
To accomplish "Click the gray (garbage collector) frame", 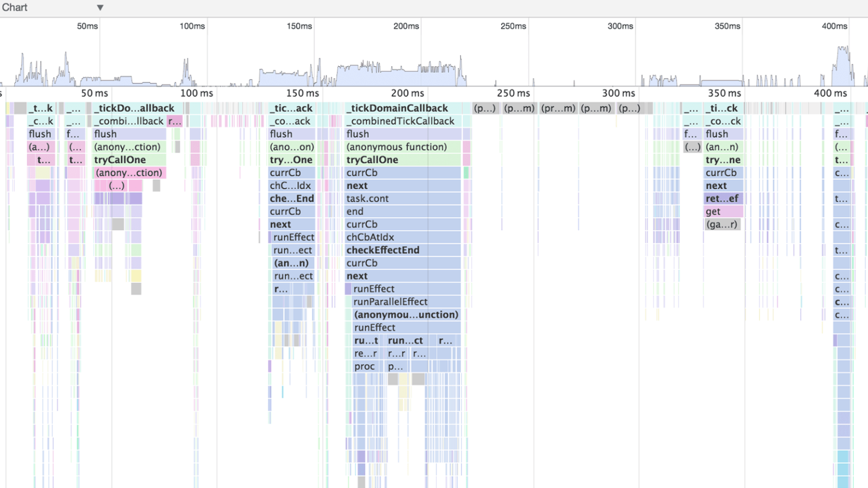I will pos(723,224).
